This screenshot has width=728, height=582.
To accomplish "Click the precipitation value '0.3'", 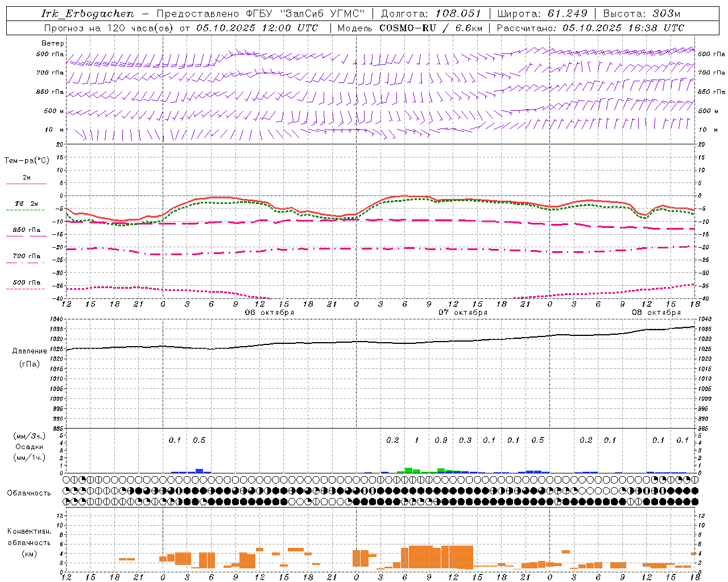I will tap(465, 440).
